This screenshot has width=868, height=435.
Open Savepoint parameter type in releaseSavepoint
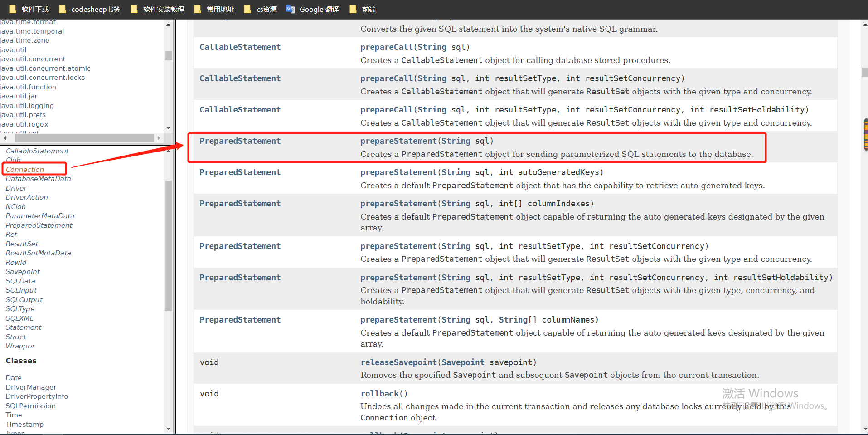pos(463,362)
